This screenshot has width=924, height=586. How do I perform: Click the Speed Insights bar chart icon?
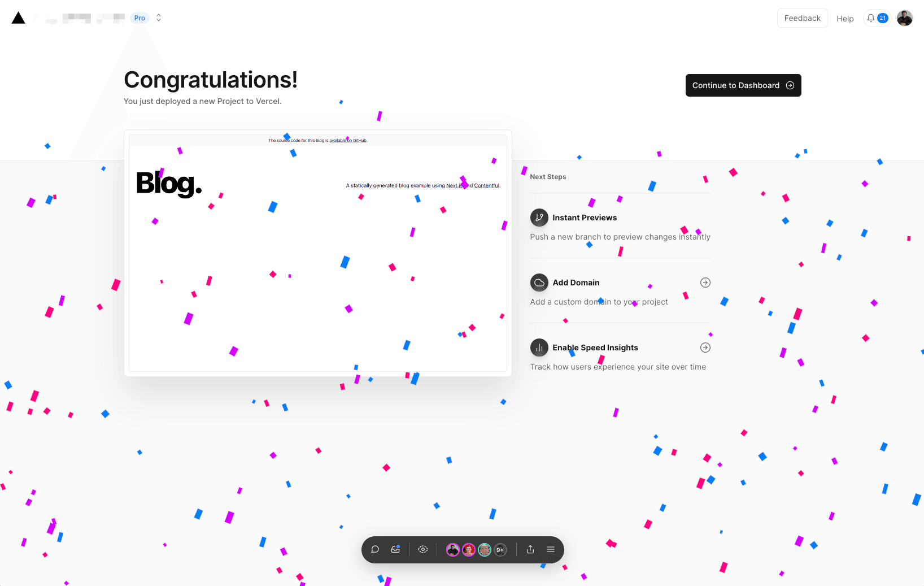[x=539, y=348]
